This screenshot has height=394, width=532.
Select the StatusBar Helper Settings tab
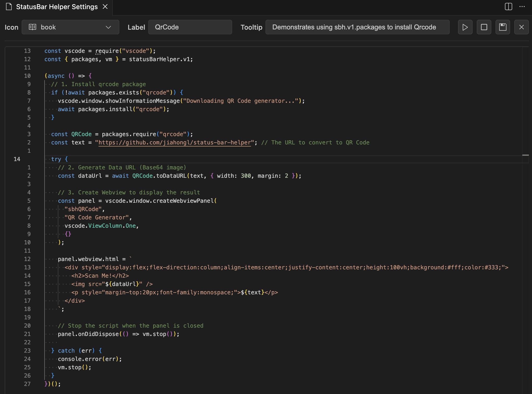(x=57, y=7)
